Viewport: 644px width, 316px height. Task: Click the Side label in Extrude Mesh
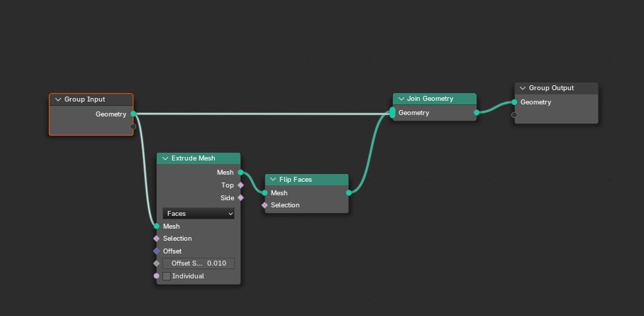(227, 198)
